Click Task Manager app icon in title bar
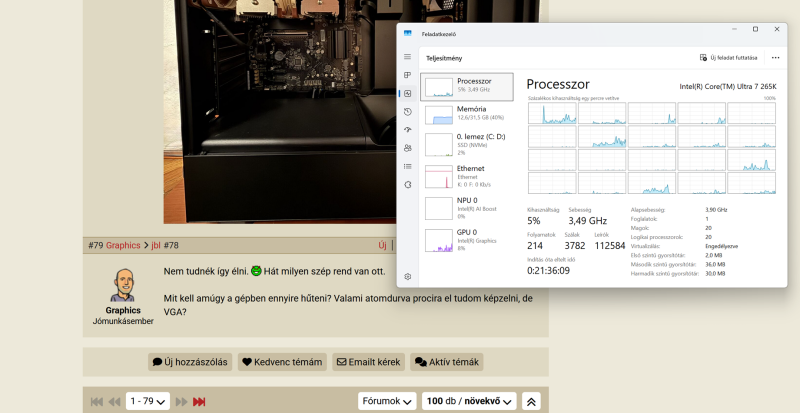The width and height of the screenshot is (800, 413). coord(407,34)
